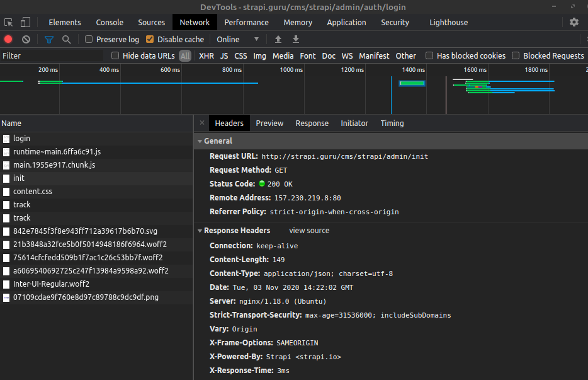The height and width of the screenshot is (380, 588).
Task: Collapse the Response Headers section
Action: 200,230
